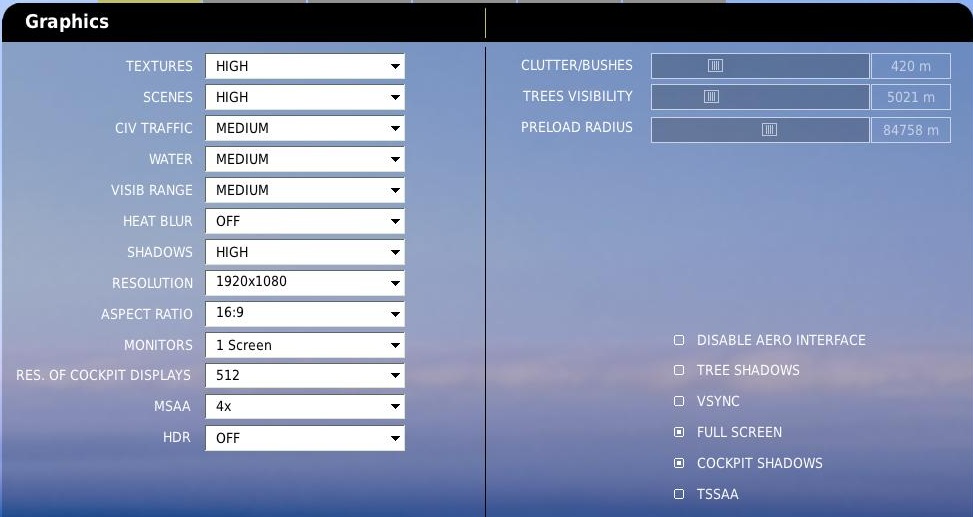Click the CLUTTER/BUSHES slider handle
Screen dimensions: 973x517
tap(715, 66)
